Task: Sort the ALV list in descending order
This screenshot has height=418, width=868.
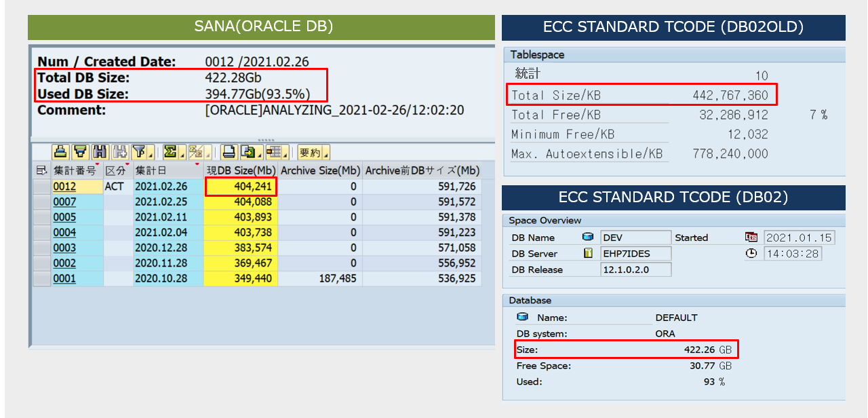Action: pos(81,151)
